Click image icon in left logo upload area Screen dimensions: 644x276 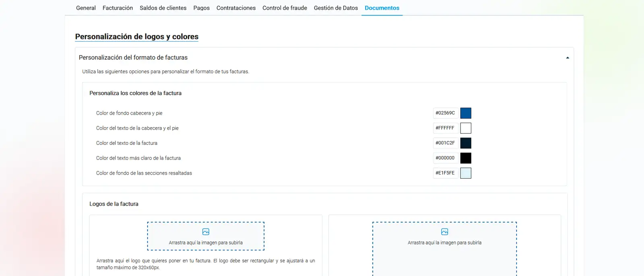click(x=206, y=232)
